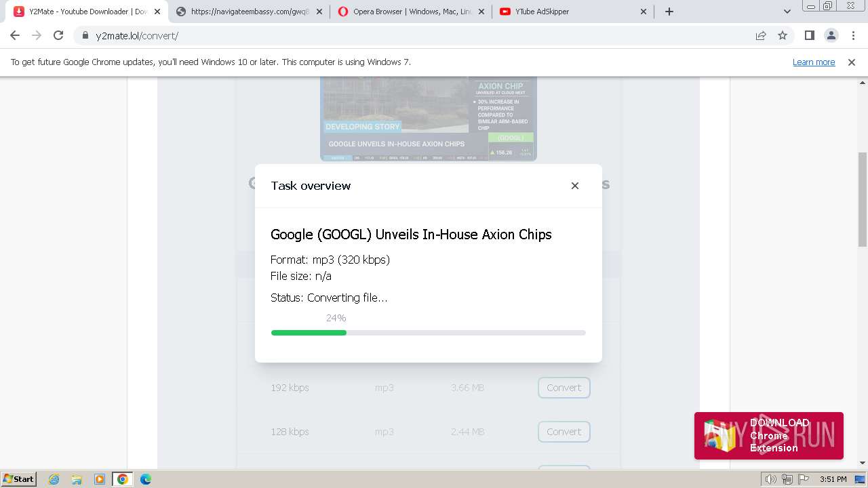Open the Chrome three-dot menu
868x488 pixels.
click(852, 36)
